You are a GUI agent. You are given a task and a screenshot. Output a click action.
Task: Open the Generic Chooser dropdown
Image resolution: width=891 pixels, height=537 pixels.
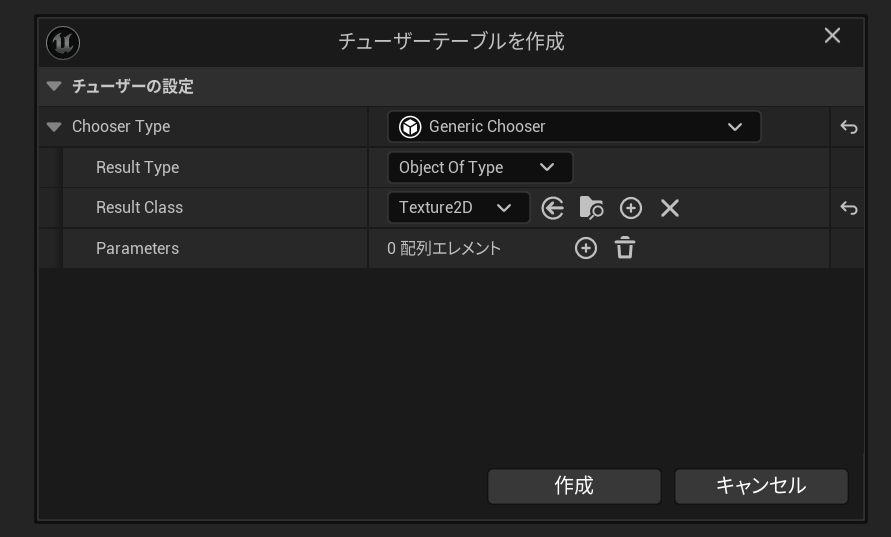coord(574,127)
